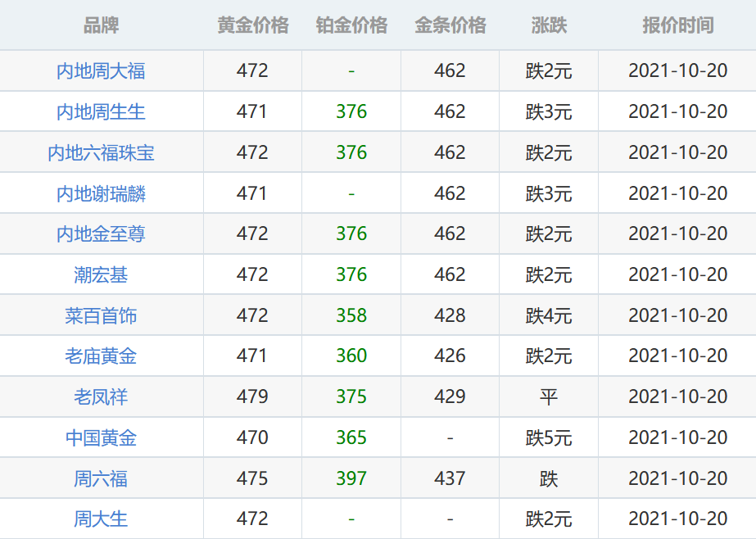The image size is (756, 539).
Task: Open the 老庙黄金 brand page
Action: click(x=102, y=356)
